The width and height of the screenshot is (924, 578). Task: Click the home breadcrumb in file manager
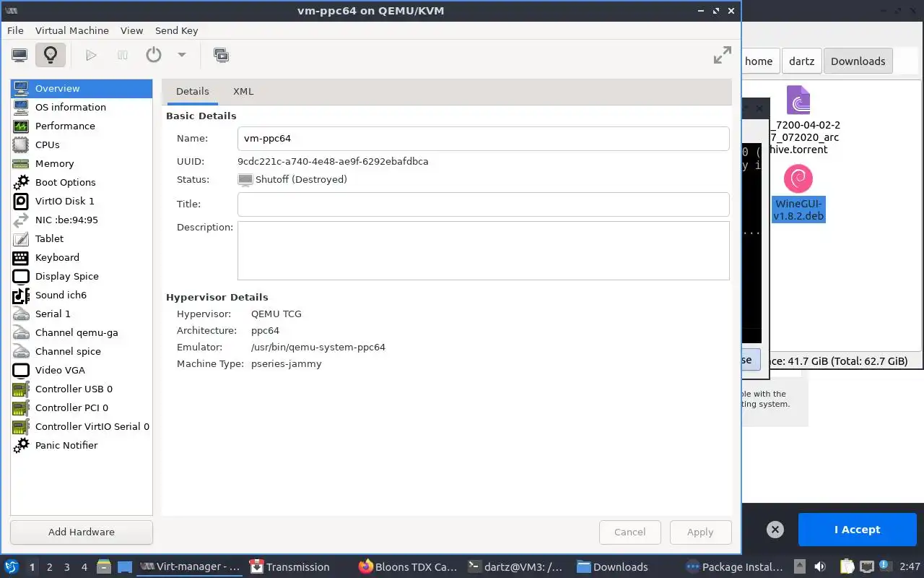[759, 61]
